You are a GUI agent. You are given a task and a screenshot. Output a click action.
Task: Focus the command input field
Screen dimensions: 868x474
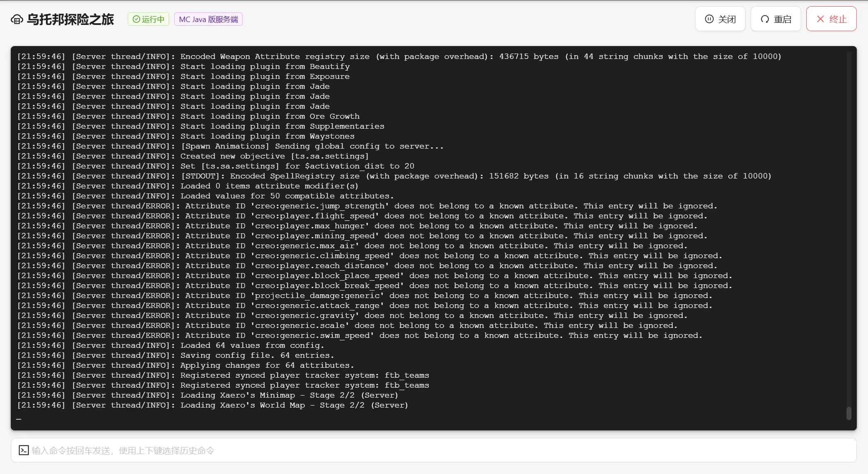(x=434, y=450)
